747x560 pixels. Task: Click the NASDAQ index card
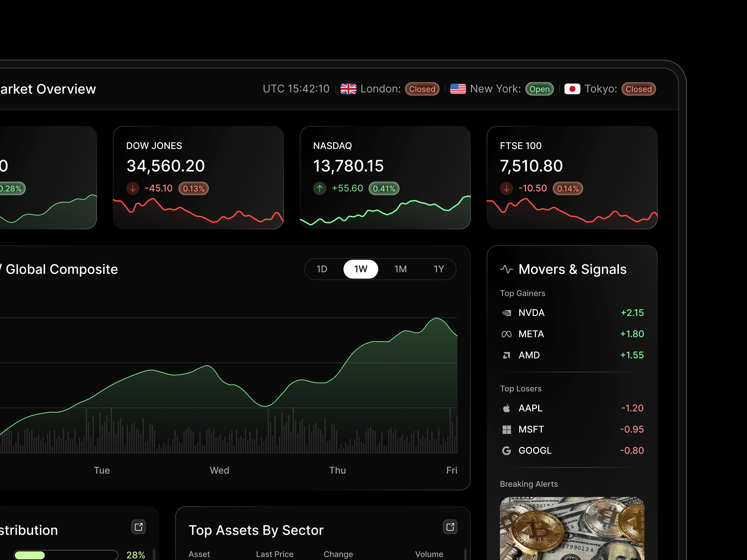coord(385,177)
